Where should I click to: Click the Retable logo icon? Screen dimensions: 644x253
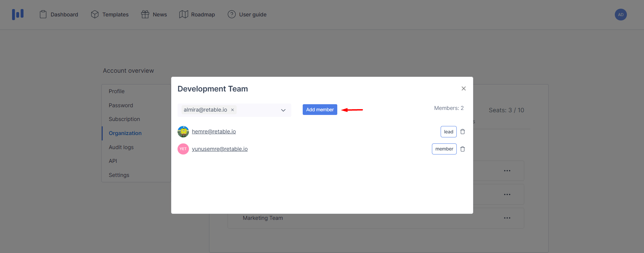coord(18,14)
